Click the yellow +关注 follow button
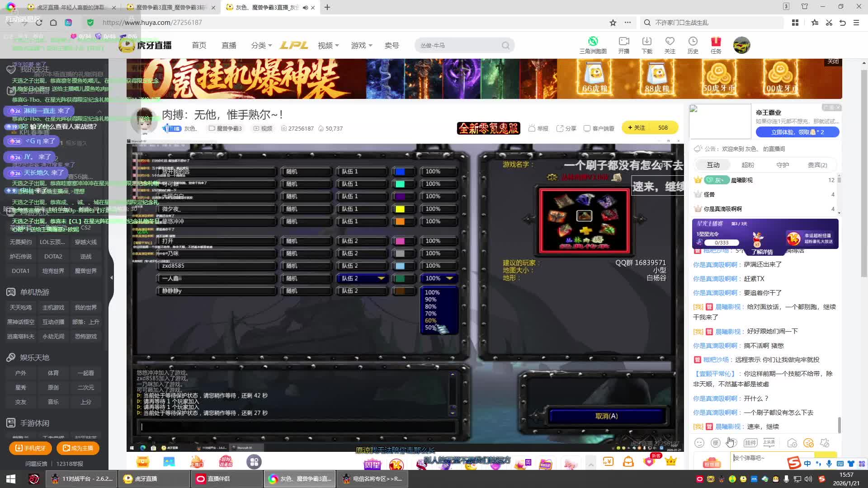868x488 pixels. coord(637,128)
